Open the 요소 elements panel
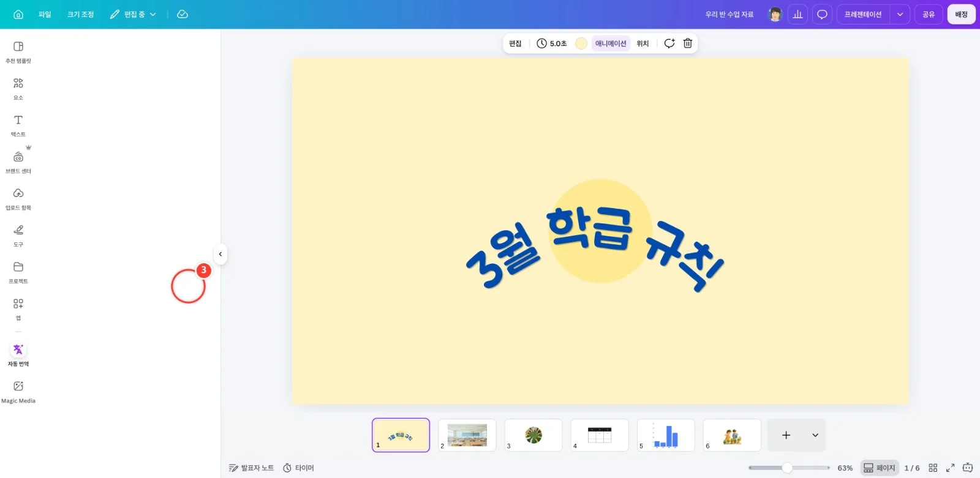The width and height of the screenshot is (980, 478). (x=18, y=89)
